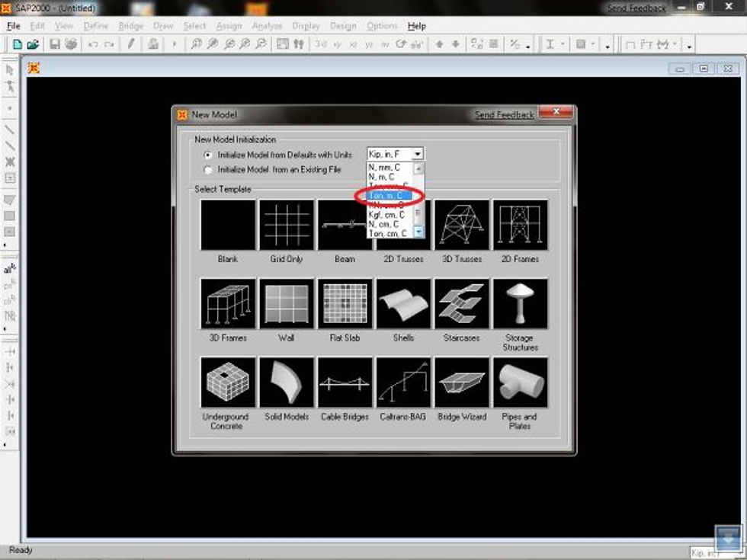Image resolution: width=747 pixels, height=560 pixels.
Task: Click the 3-d view toolbar button
Action: pos(321,44)
